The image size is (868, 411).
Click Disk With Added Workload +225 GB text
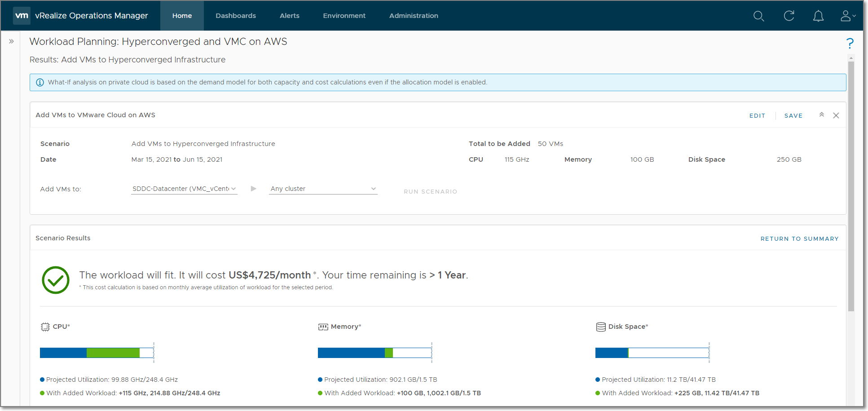click(681, 393)
